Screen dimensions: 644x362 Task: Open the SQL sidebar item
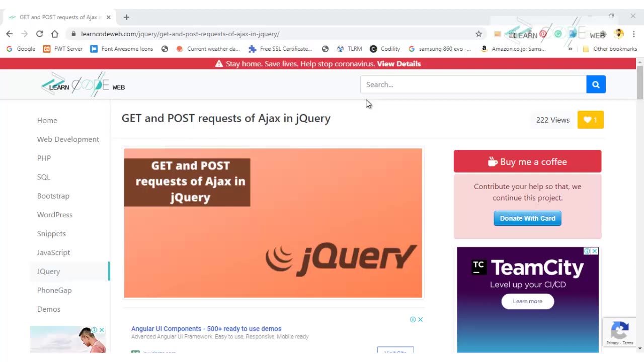[44, 177]
